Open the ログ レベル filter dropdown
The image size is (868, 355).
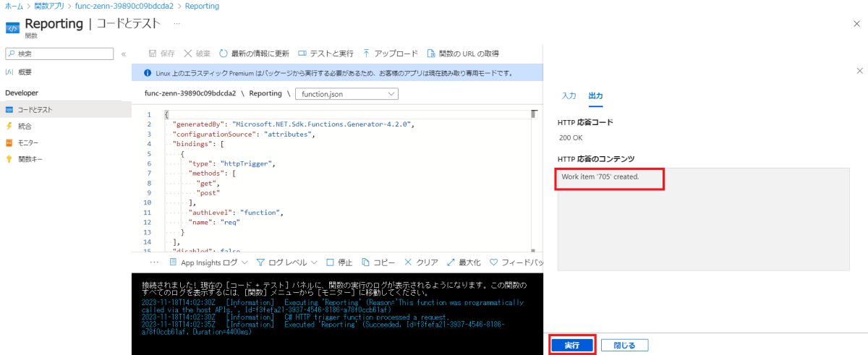(x=286, y=262)
